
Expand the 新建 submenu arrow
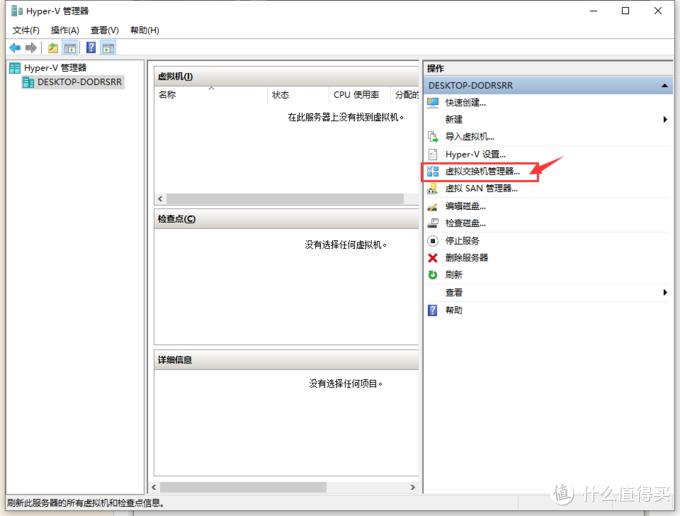665,119
